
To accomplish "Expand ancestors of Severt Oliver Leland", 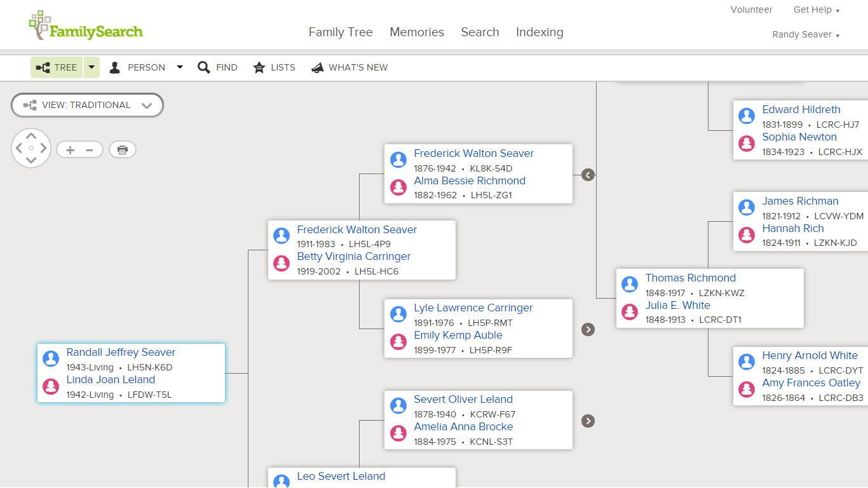I will [x=588, y=421].
